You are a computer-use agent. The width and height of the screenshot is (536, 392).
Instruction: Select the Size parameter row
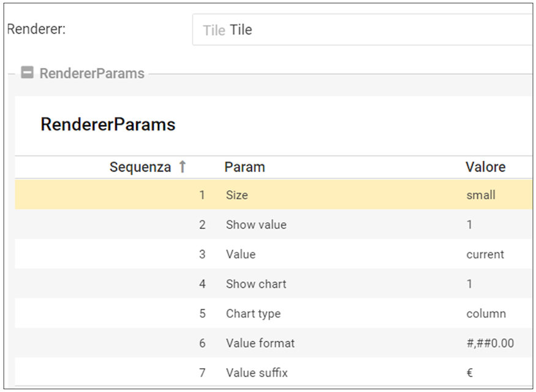[x=237, y=195]
